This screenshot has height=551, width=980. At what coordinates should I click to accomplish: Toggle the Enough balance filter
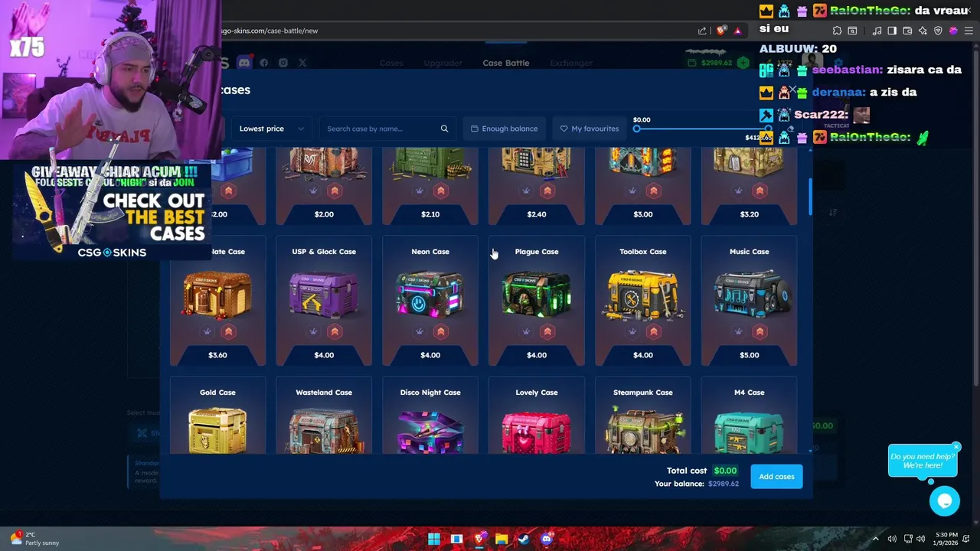[504, 129]
